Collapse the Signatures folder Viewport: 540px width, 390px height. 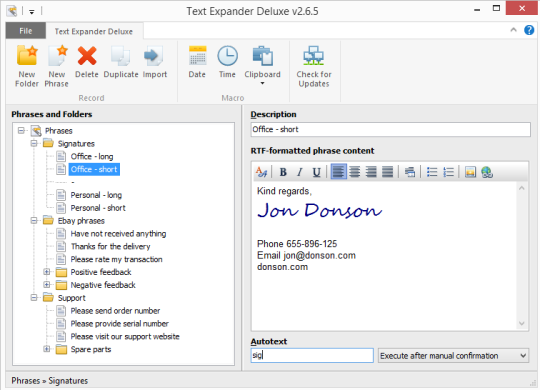click(34, 143)
